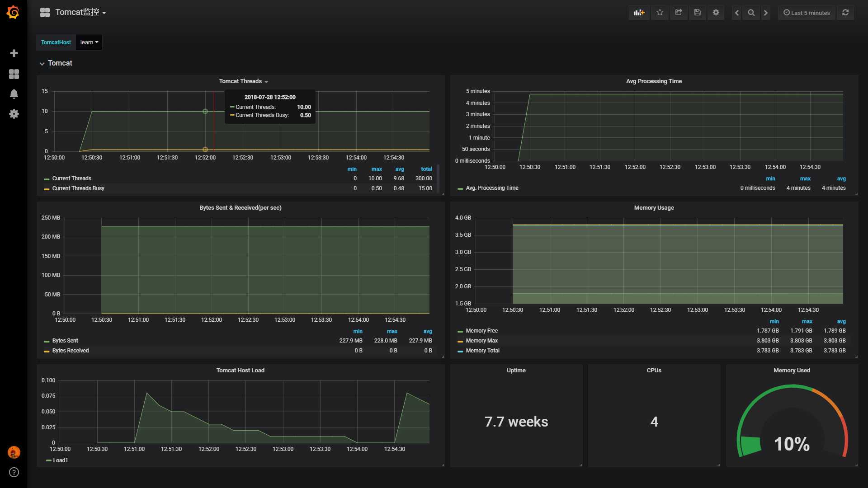Click the refresh dashboard icon
This screenshot has height=488, width=868.
pyautogui.click(x=846, y=12)
